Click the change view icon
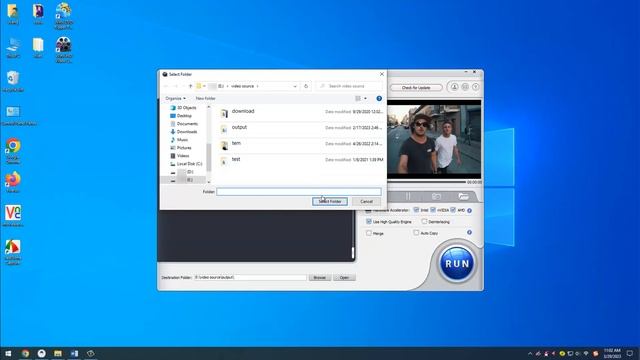This screenshot has width=640, height=360. pos(358,98)
